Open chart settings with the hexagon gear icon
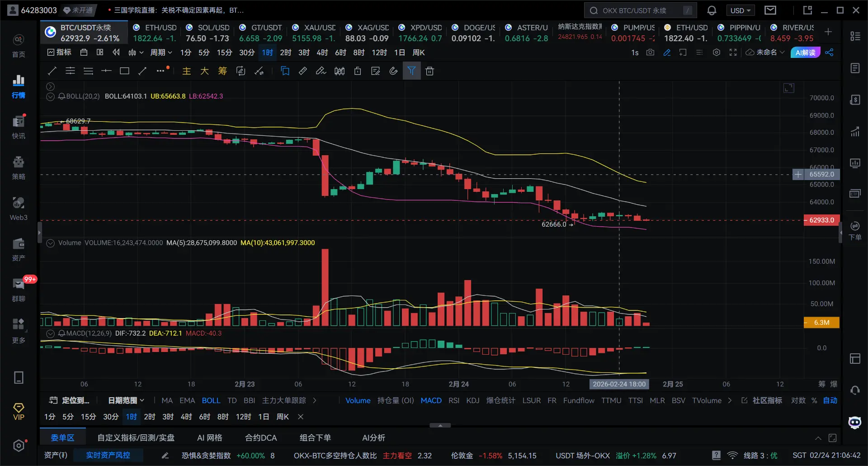Image resolution: width=868 pixels, height=466 pixels. [716, 52]
